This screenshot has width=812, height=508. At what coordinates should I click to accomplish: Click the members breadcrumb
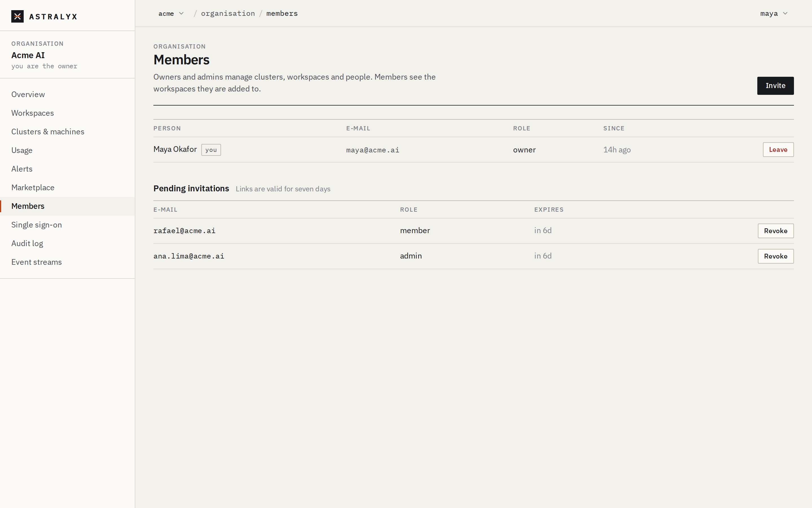click(282, 14)
